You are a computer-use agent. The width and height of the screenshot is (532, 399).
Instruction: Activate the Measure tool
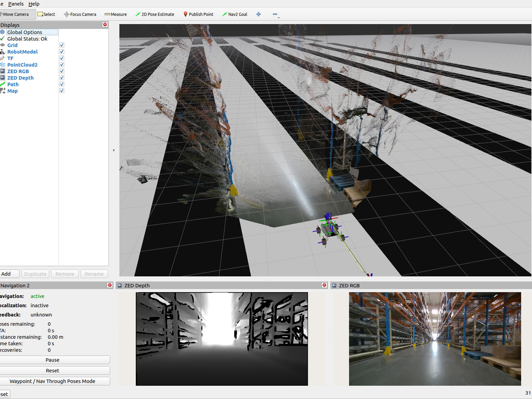(x=116, y=14)
